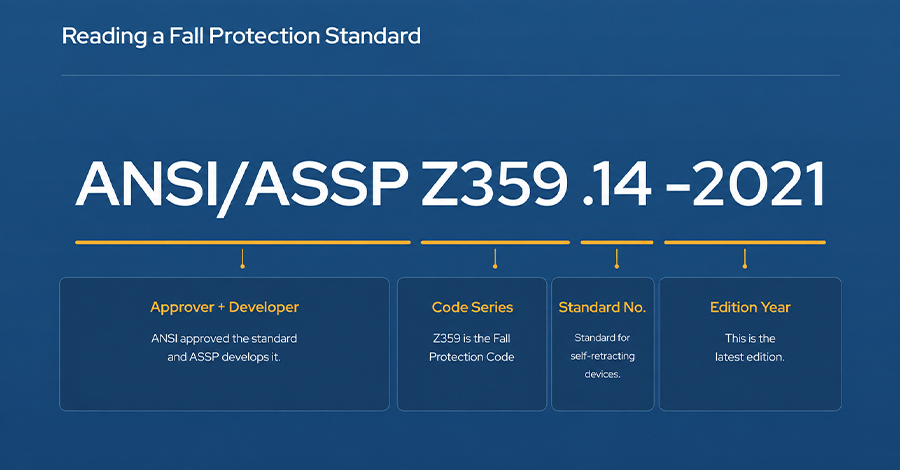Click the large 'Z359' code text

pyautogui.click(x=494, y=184)
